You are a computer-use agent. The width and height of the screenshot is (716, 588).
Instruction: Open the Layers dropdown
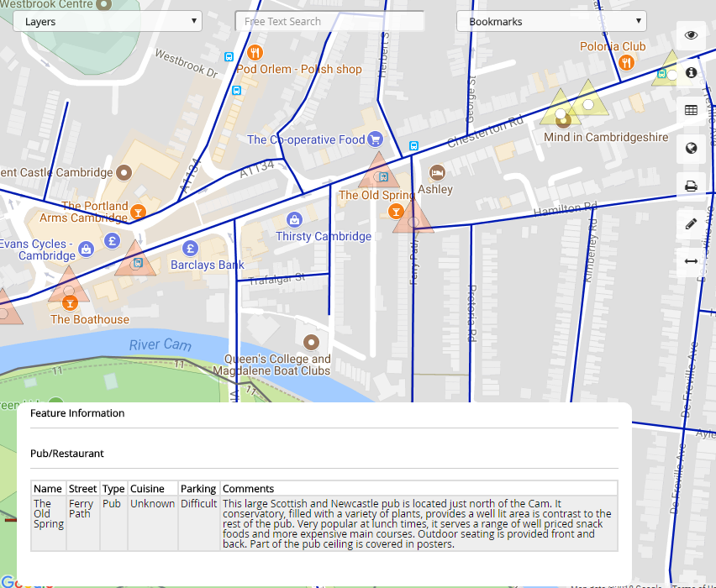point(108,22)
